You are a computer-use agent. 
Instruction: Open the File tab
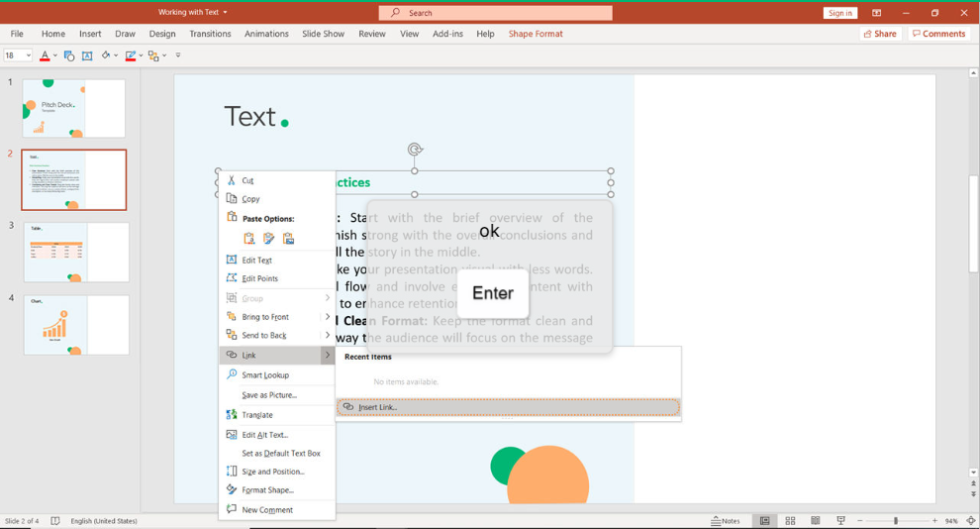tap(17, 34)
